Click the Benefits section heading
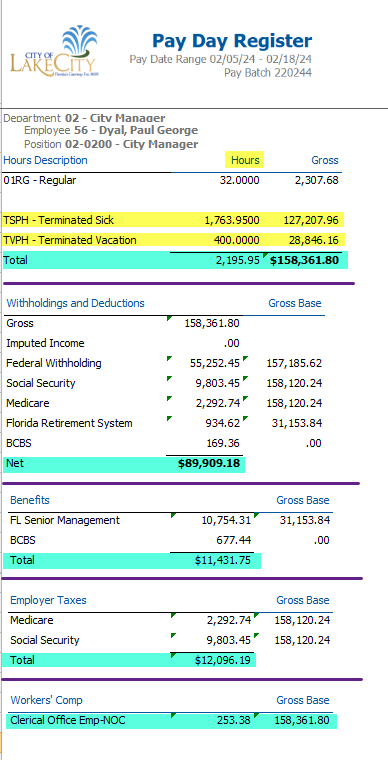Viewport: 388px width, 760px height. [30, 500]
